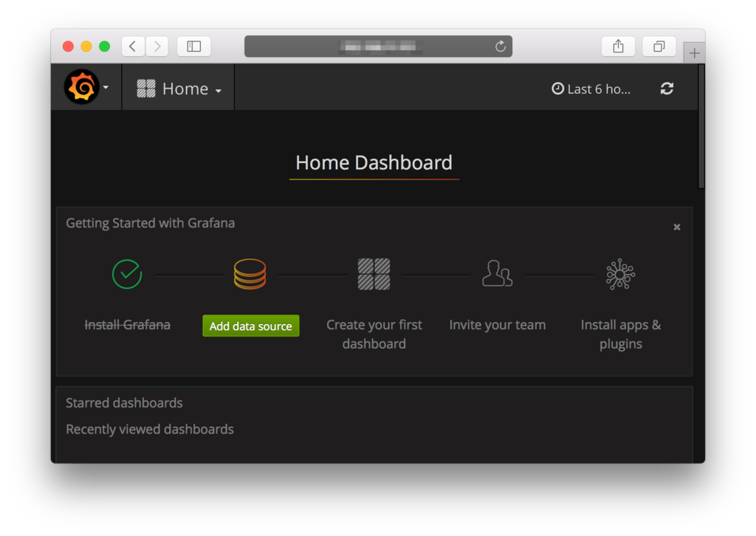Open the Install Grafana strikethrough link
Screen dimensions: 756x536
point(127,325)
